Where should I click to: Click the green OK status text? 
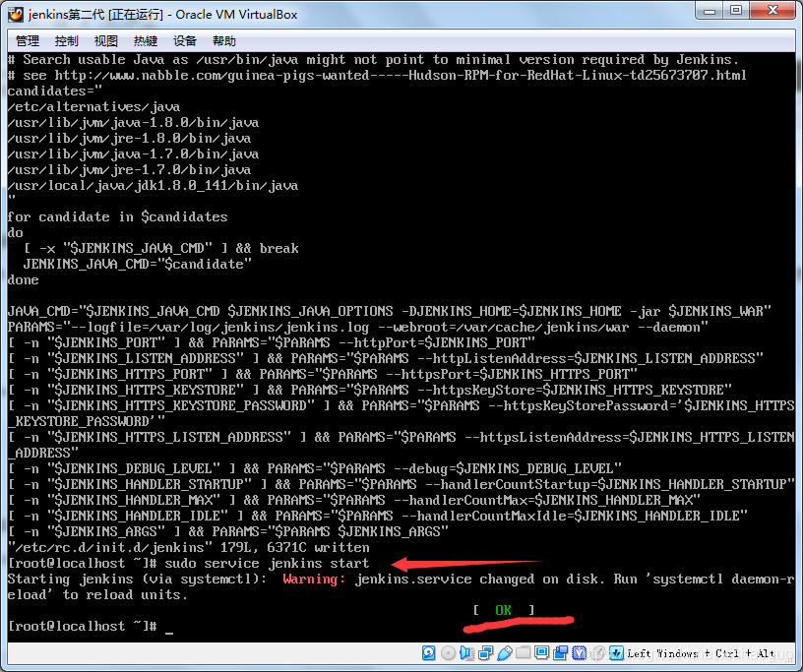click(x=503, y=610)
